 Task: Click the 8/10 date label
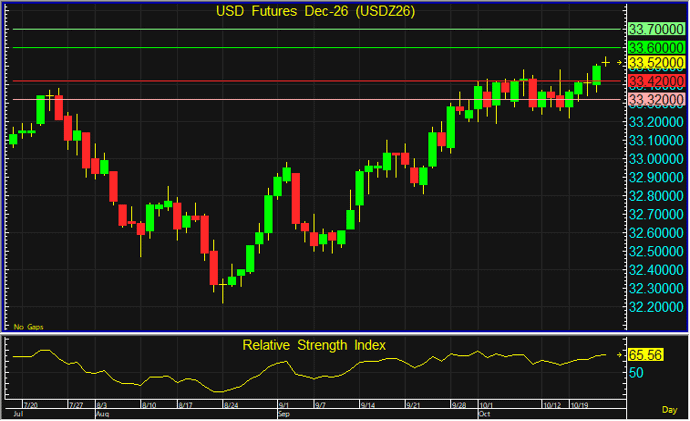tap(149, 405)
